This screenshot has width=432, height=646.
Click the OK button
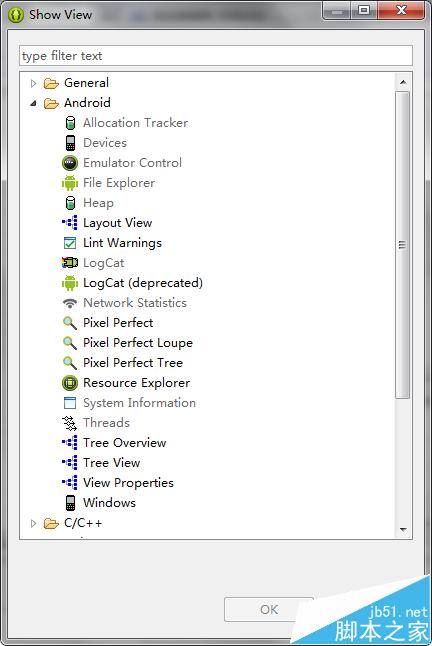tap(269, 609)
